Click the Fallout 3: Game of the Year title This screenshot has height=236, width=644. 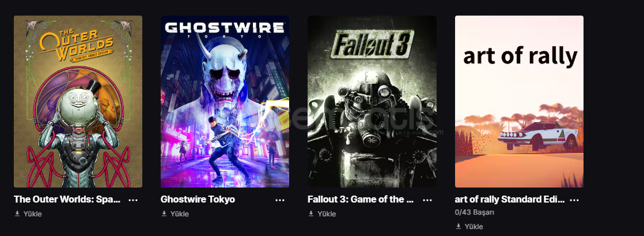click(x=361, y=200)
